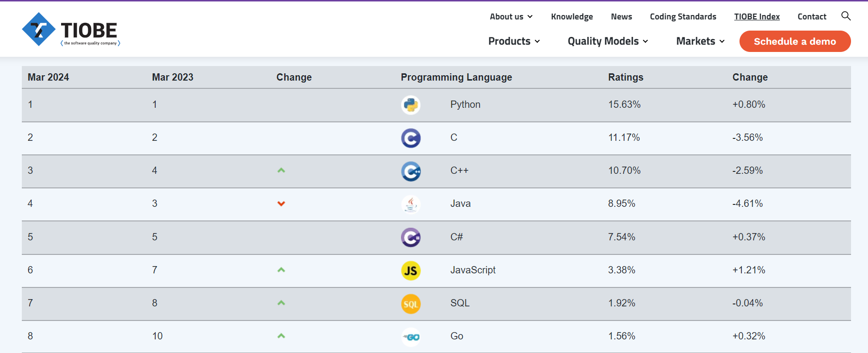
Task: Click Mar 2023 rank 10 in Go row
Action: point(157,336)
